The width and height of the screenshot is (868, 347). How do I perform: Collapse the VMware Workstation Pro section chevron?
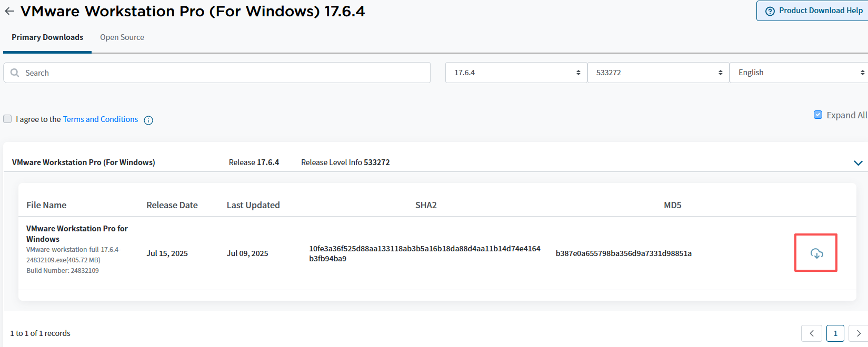(x=858, y=163)
